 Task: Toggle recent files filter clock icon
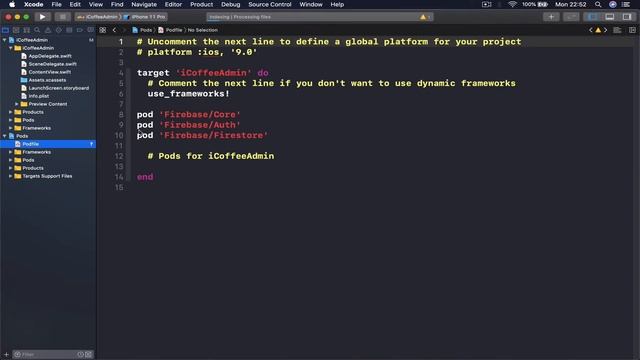tap(80, 354)
